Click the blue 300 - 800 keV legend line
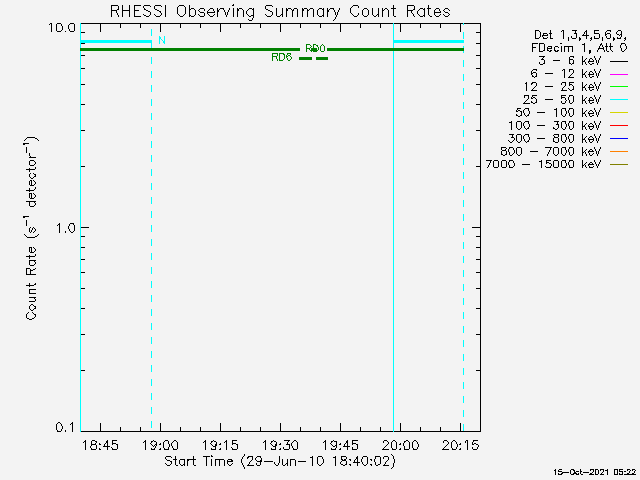 pyautogui.click(x=618, y=139)
